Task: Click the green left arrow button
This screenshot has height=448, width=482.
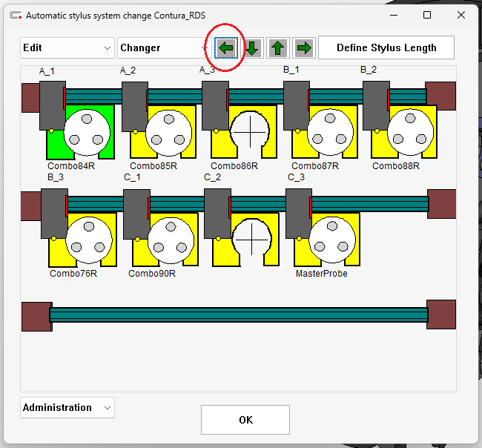Action: tap(226, 48)
